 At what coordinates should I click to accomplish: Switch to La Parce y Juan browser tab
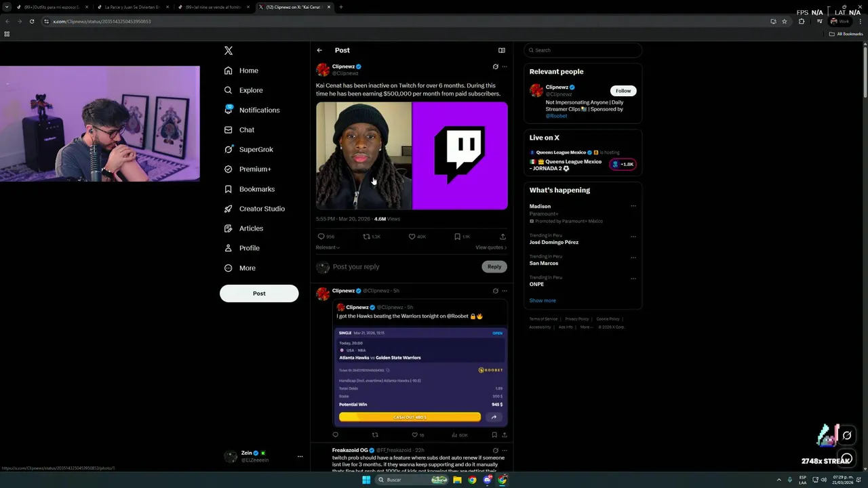(x=132, y=7)
